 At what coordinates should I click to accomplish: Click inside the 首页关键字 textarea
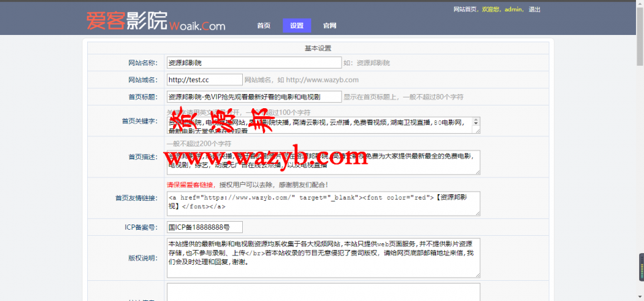coord(323,126)
